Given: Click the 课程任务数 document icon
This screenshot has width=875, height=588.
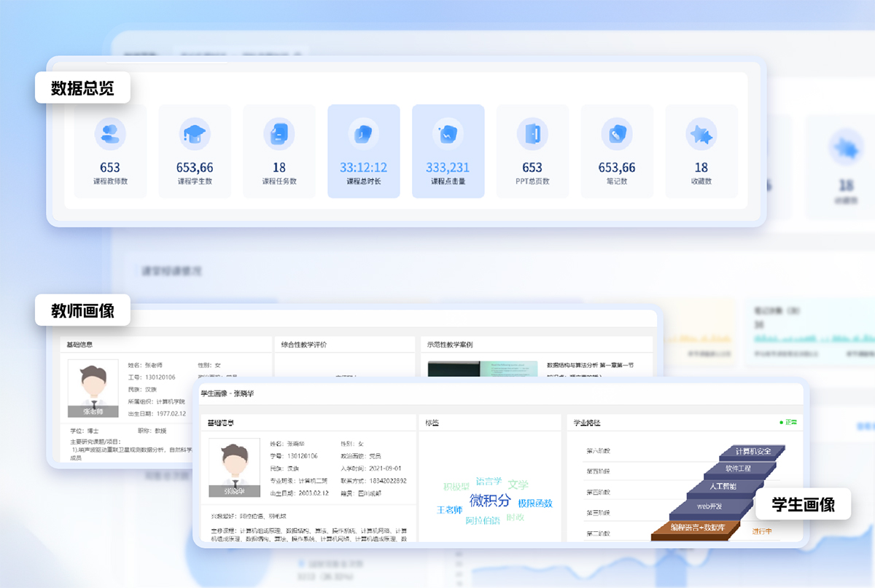Looking at the screenshot, I should coord(279,134).
